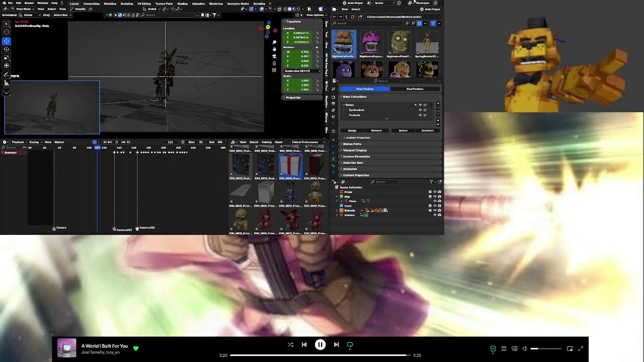The width and height of the screenshot is (644, 362).
Task: Seek in the Spotify song progress bar
Action: [320, 355]
